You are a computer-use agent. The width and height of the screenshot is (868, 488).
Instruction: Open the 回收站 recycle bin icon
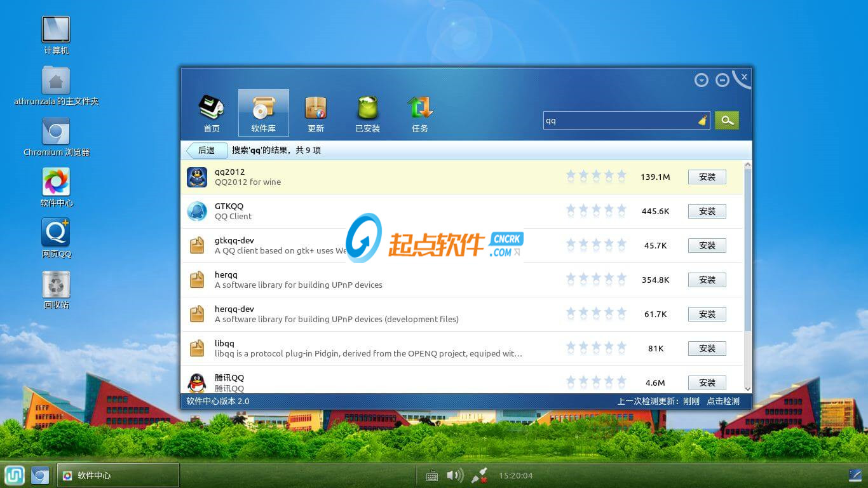tap(56, 290)
